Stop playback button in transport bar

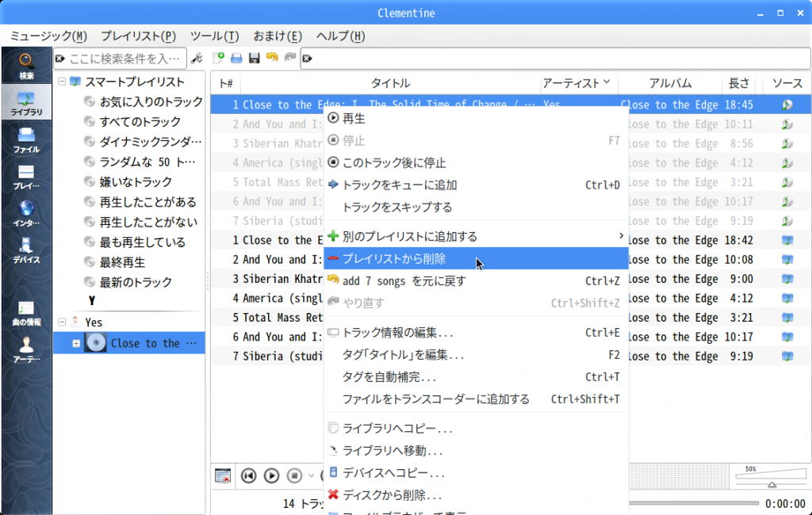294,475
